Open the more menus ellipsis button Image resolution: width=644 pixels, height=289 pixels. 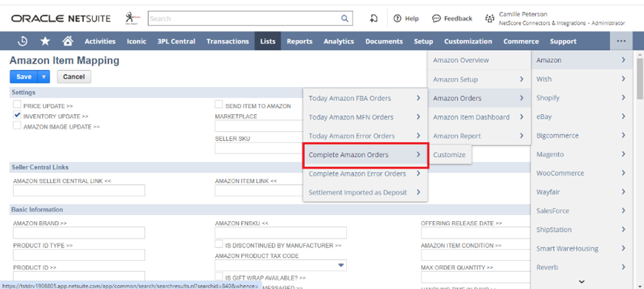[x=621, y=41]
